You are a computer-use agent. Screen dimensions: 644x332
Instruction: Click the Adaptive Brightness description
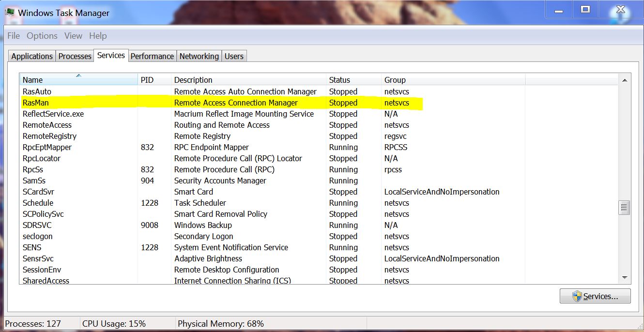(208, 258)
